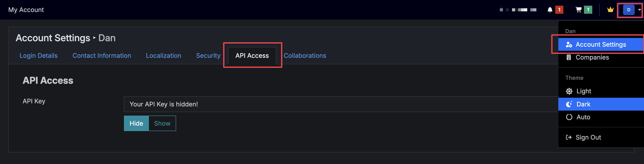This screenshot has width=644, height=164.
Task: Click the Companies building icon
Action: click(x=569, y=57)
